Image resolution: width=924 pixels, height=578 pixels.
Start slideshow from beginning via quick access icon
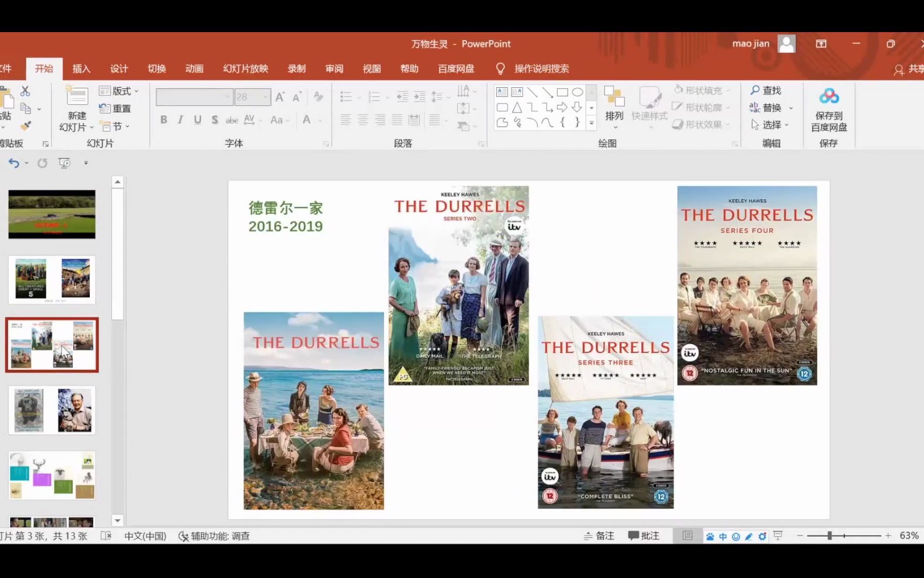(x=64, y=163)
